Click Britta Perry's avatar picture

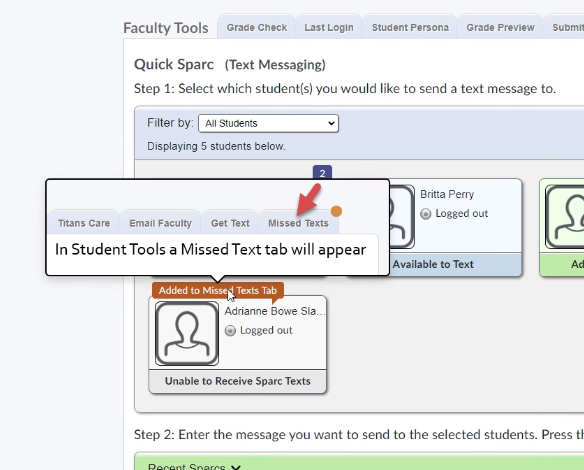point(402,217)
